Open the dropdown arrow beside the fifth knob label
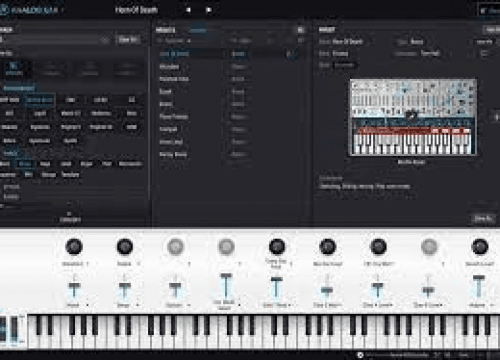The width and height of the screenshot is (500, 360). (291, 264)
